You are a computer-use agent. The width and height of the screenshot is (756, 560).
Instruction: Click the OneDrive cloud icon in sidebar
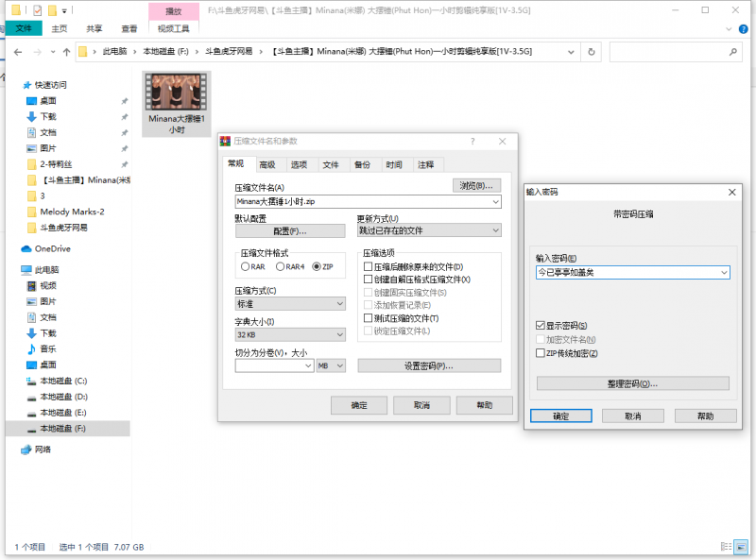pyautogui.click(x=27, y=249)
